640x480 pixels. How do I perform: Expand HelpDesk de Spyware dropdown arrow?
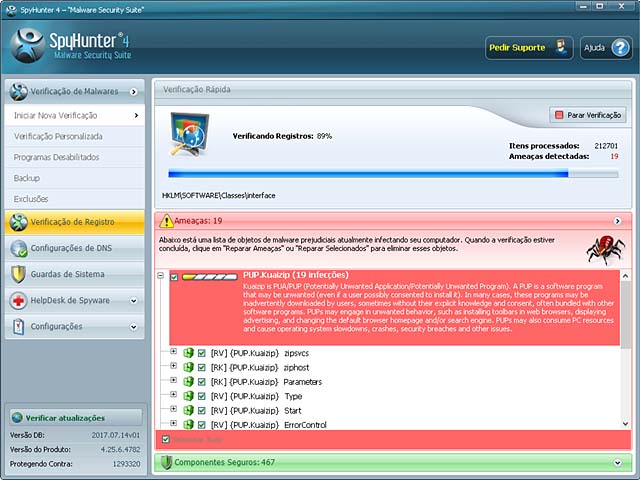[133, 301]
